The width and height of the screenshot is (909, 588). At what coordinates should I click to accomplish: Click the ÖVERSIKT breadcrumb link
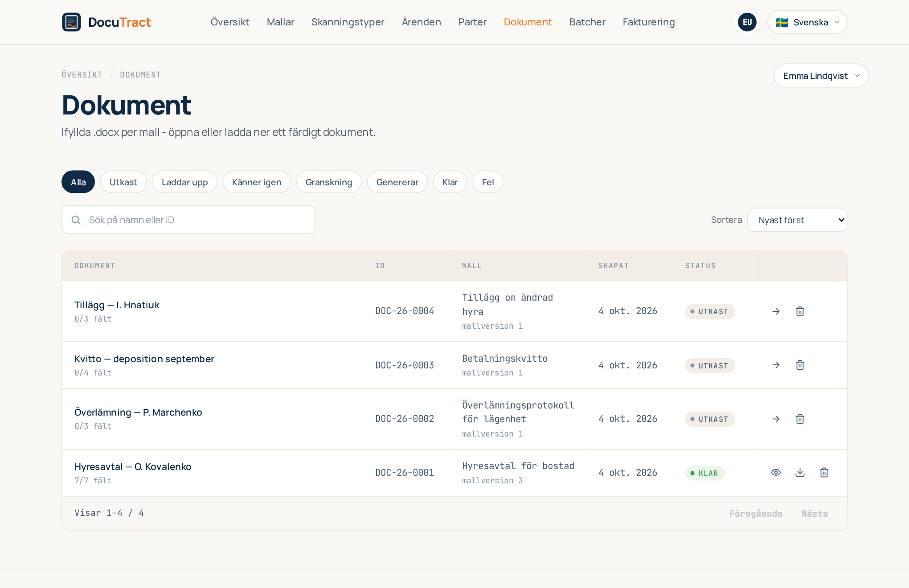[x=82, y=75]
